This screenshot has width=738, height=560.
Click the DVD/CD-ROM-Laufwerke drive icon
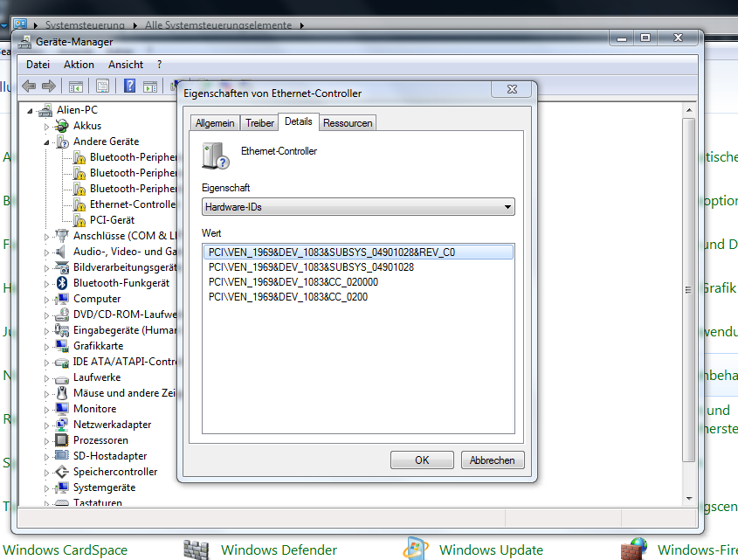coord(62,315)
